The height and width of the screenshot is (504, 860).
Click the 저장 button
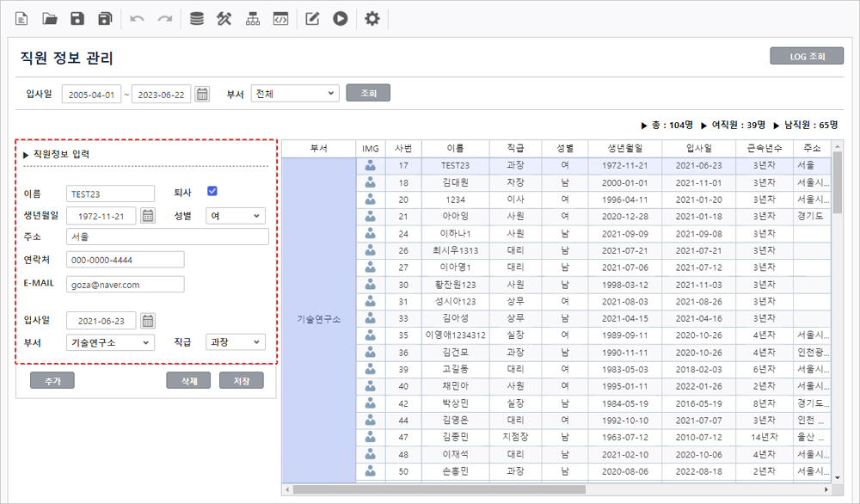[x=242, y=380]
